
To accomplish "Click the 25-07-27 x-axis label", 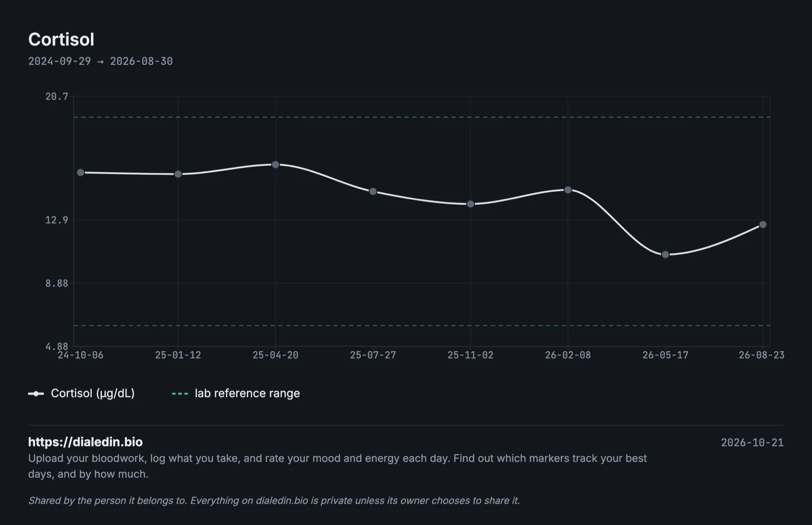I will coord(373,355).
